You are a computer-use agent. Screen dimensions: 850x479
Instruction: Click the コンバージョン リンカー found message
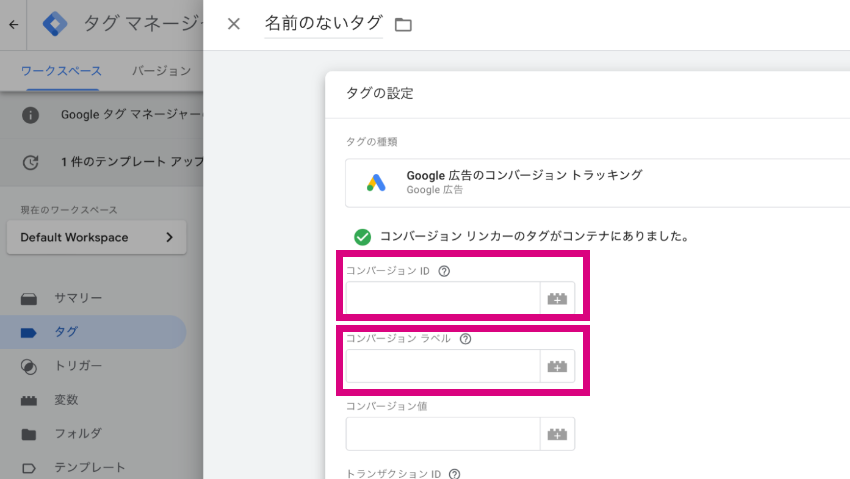click(x=535, y=236)
